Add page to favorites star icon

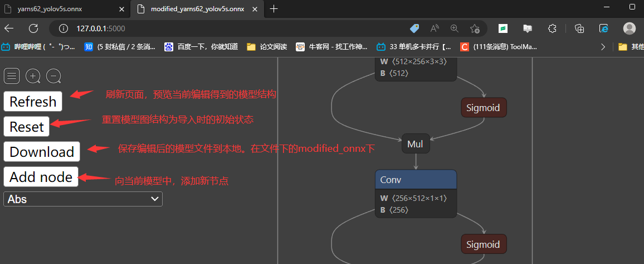[475, 28]
